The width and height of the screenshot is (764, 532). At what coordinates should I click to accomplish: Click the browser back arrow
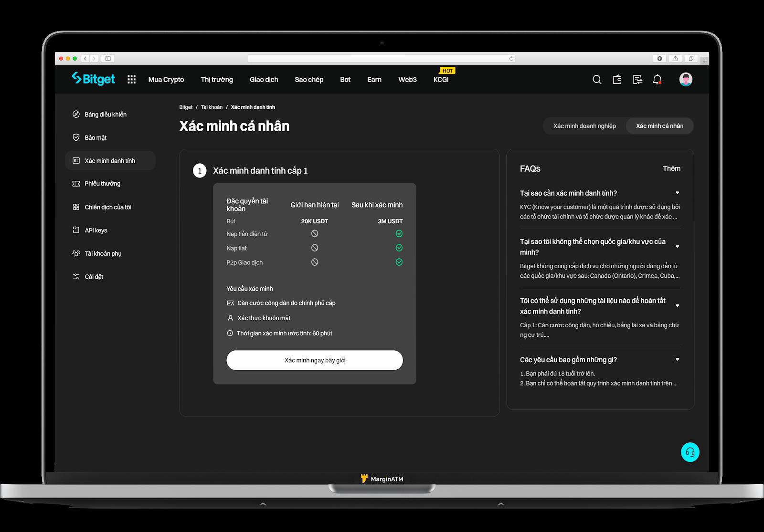[x=85, y=59]
